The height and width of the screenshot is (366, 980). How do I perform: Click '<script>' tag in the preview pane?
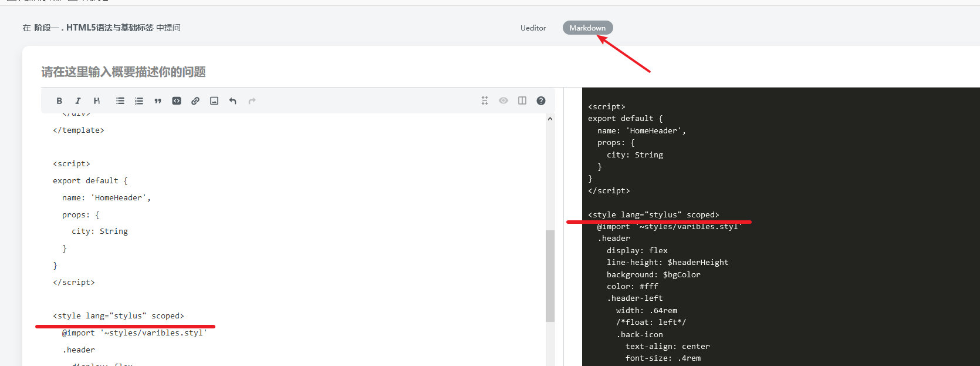[x=607, y=107]
